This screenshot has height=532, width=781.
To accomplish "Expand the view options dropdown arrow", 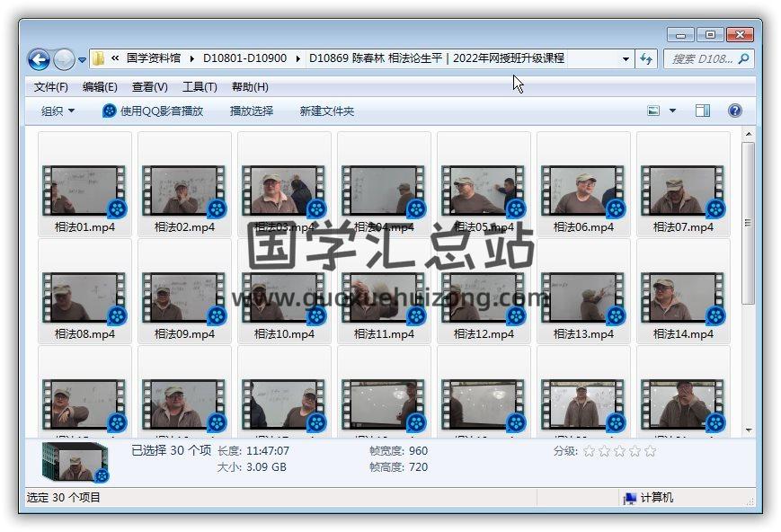I will coord(672,111).
